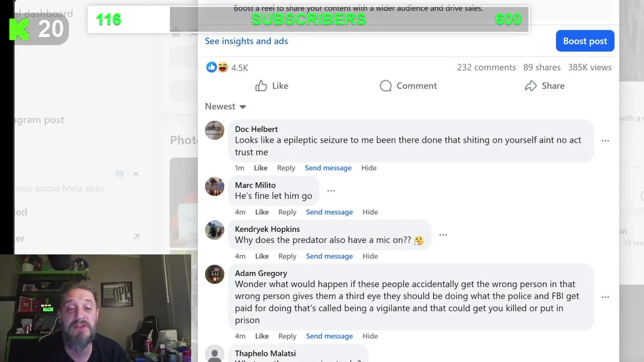Viewport: 644px width, 362px height.
Task: Reply to Adam Gregory's comment
Action: [287, 336]
